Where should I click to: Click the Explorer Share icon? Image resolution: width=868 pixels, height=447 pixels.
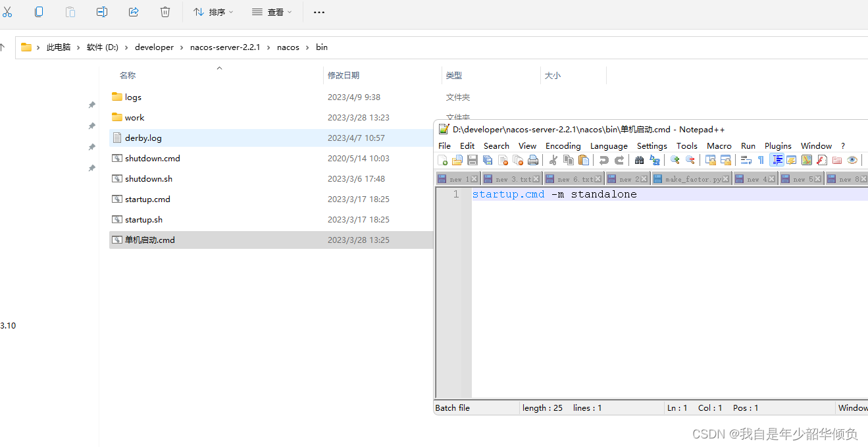coord(134,12)
